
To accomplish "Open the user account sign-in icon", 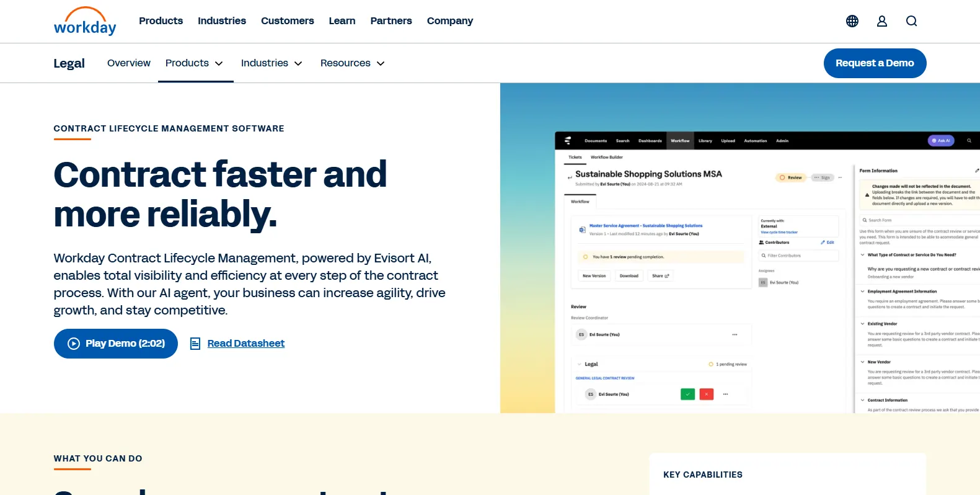I will tap(882, 21).
